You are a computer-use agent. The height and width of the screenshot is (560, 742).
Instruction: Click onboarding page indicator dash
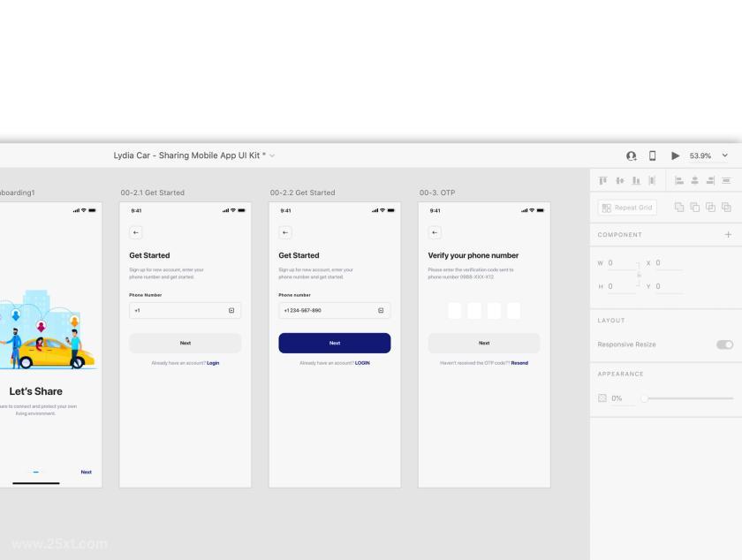click(x=36, y=472)
